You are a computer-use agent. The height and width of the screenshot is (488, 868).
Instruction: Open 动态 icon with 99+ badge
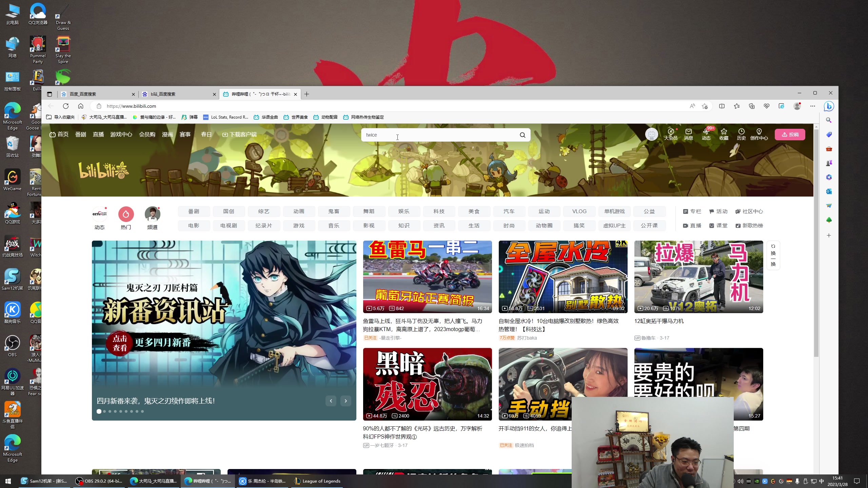706,134
